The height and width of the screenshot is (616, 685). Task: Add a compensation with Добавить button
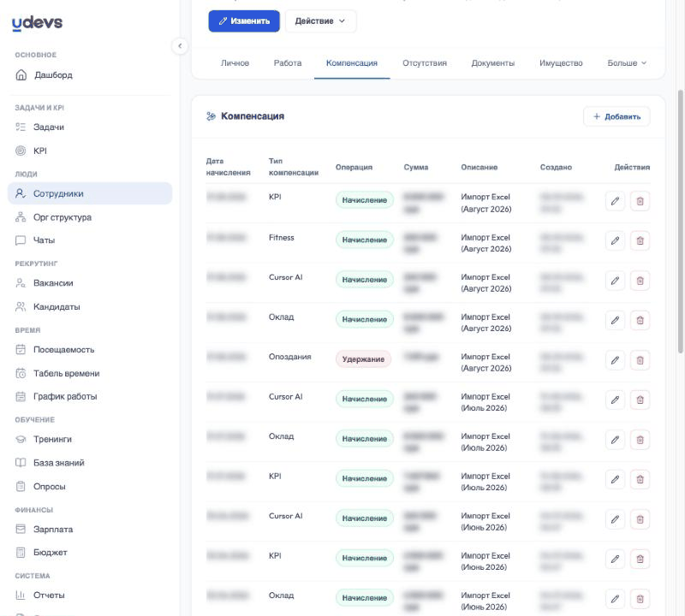click(x=616, y=116)
